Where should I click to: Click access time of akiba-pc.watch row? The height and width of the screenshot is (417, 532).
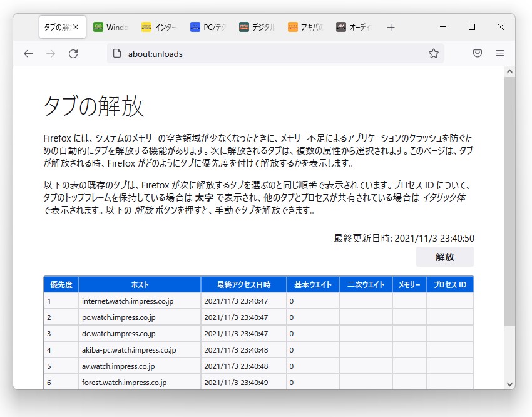pos(243,350)
